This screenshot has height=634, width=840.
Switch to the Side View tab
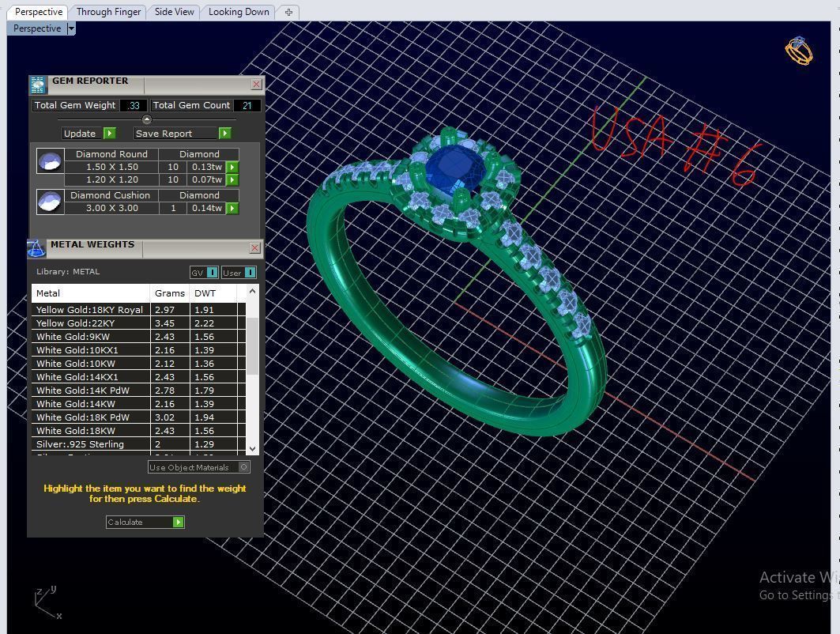coord(174,12)
